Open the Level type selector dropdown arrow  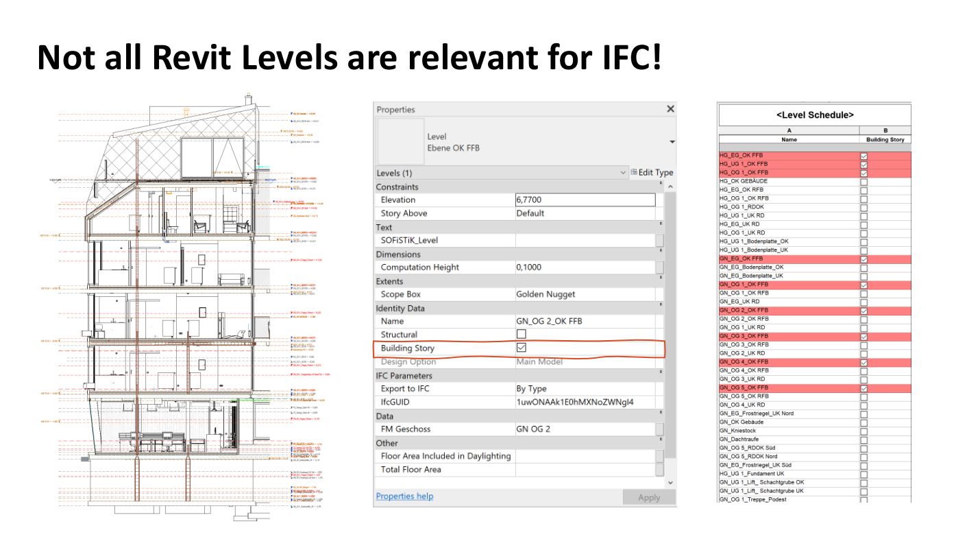pos(672,142)
